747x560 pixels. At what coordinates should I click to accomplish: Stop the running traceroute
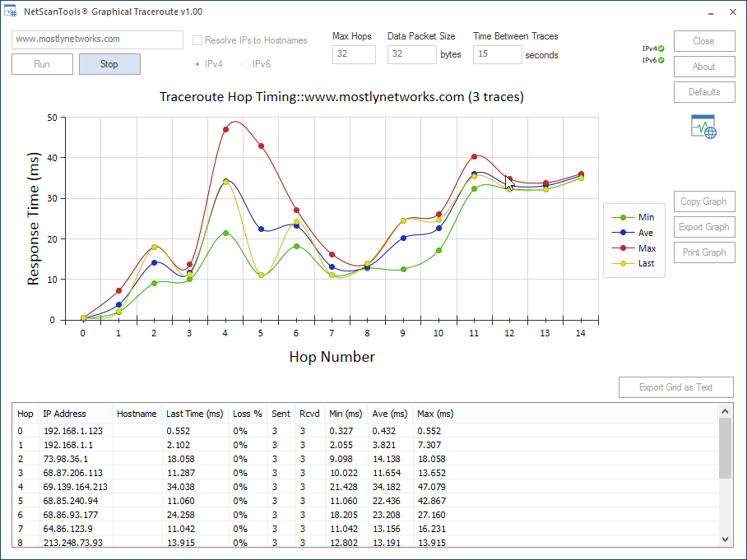(109, 64)
